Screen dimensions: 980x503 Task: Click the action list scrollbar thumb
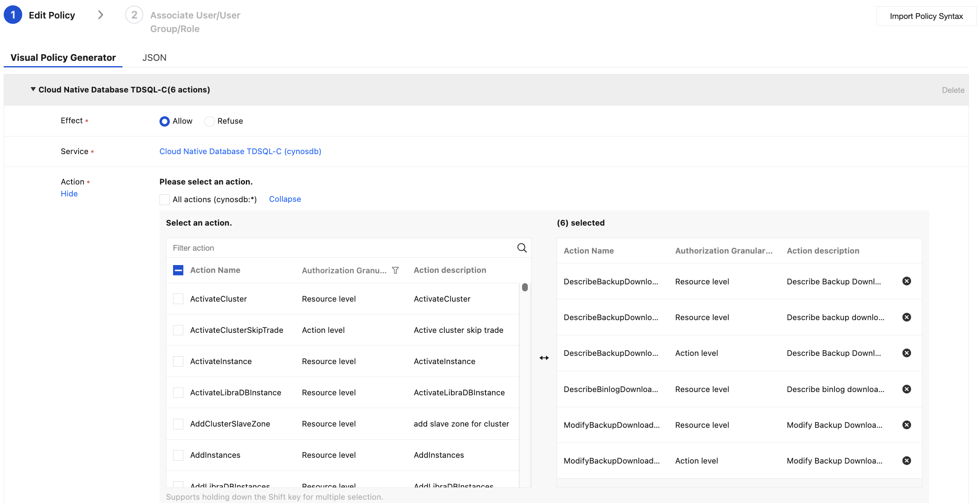(x=525, y=288)
